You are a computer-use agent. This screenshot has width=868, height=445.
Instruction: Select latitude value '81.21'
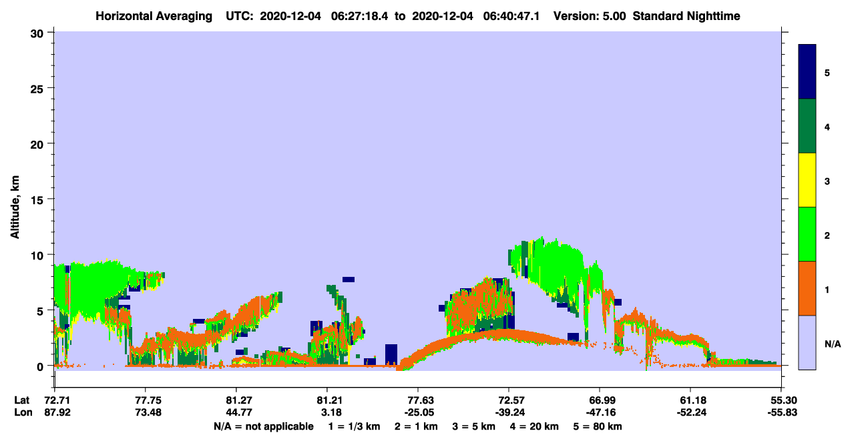(x=327, y=400)
